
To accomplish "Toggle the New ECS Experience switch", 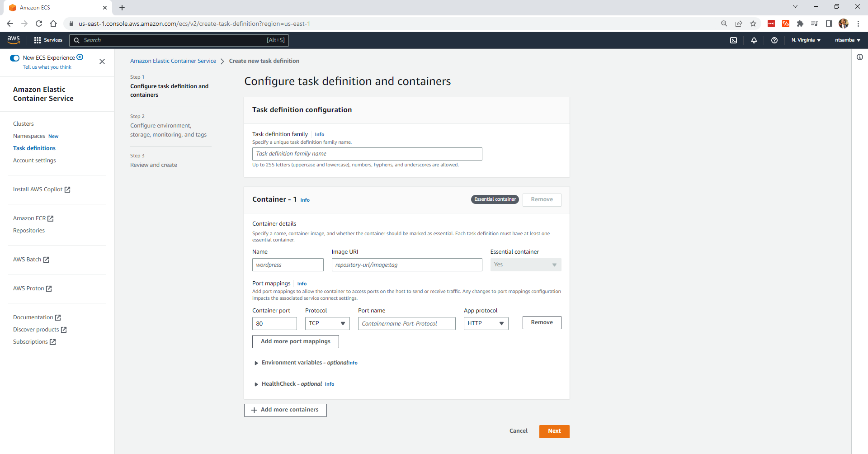I will click(x=15, y=58).
